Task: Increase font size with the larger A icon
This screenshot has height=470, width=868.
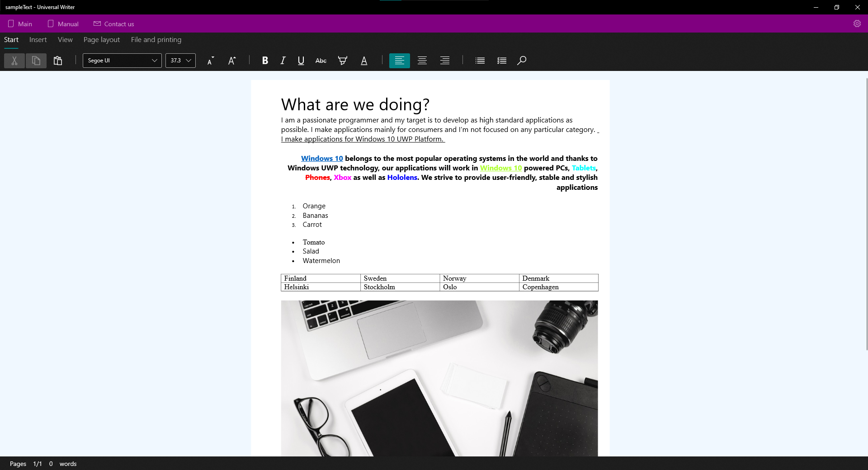Action: (231, 61)
